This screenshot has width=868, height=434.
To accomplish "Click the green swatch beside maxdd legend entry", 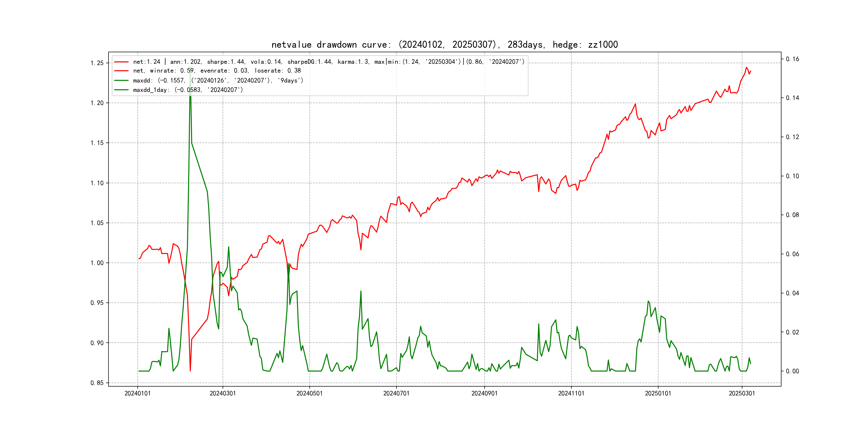I will pos(121,81).
